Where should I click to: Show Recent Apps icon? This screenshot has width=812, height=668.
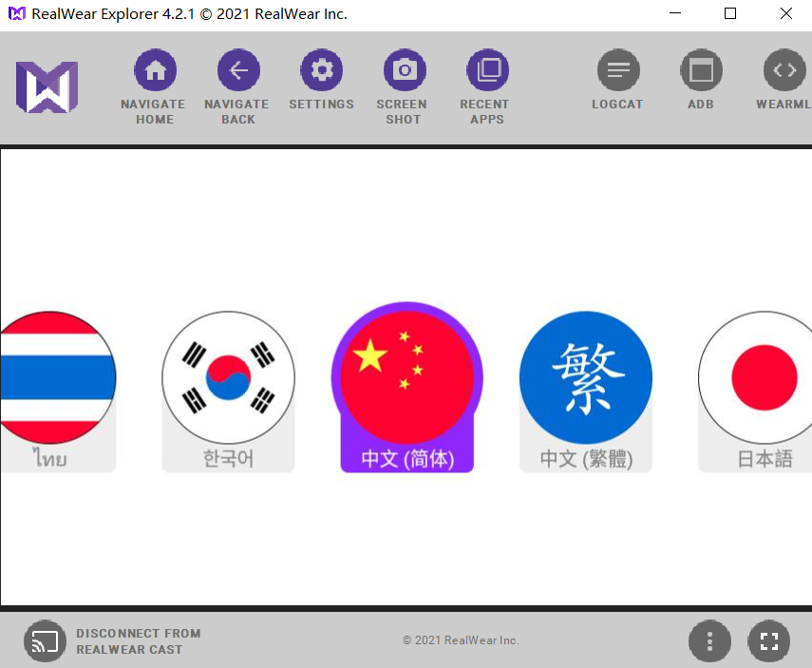487,71
